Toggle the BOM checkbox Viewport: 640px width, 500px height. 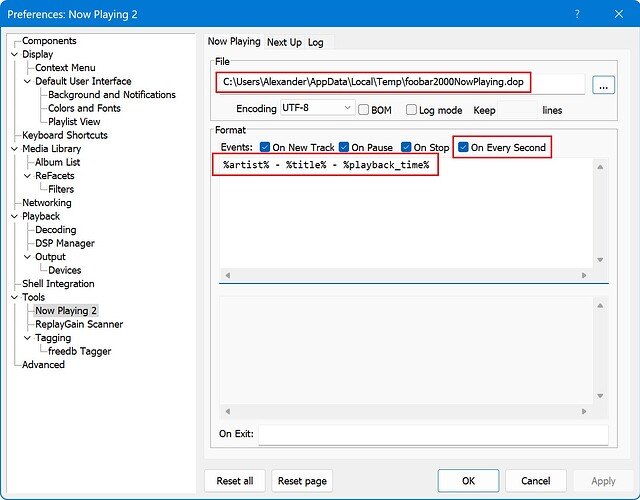click(363, 110)
